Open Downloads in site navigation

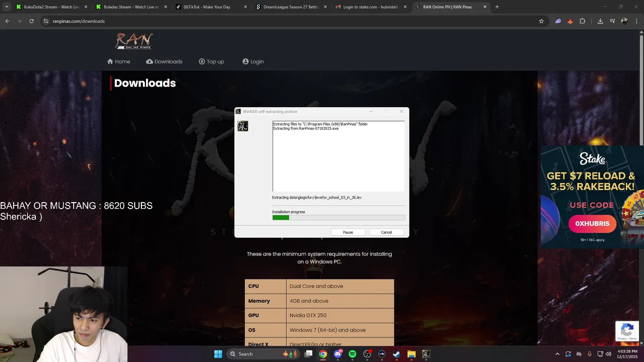click(x=164, y=61)
